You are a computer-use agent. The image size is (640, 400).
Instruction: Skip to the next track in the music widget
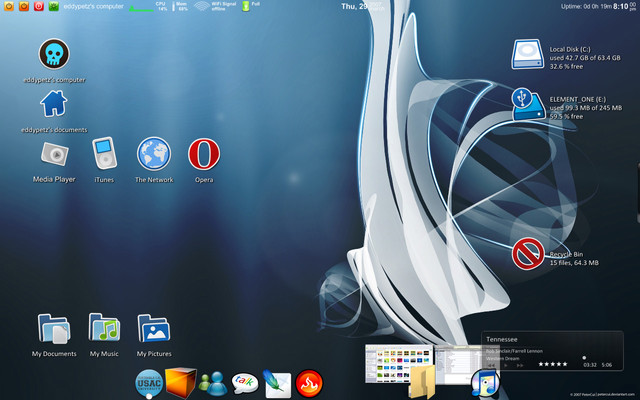click(x=520, y=365)
